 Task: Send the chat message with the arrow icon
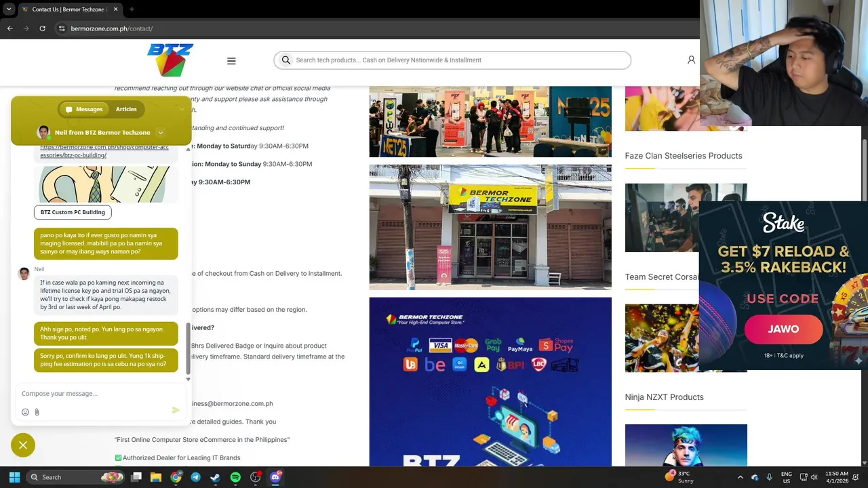(176, 410)
